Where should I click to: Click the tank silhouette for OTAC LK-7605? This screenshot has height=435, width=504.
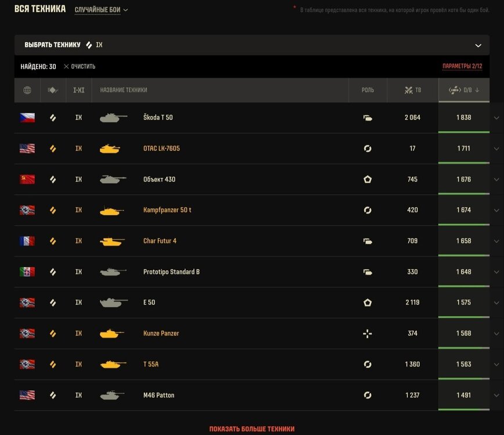click(x=110, y=148)
